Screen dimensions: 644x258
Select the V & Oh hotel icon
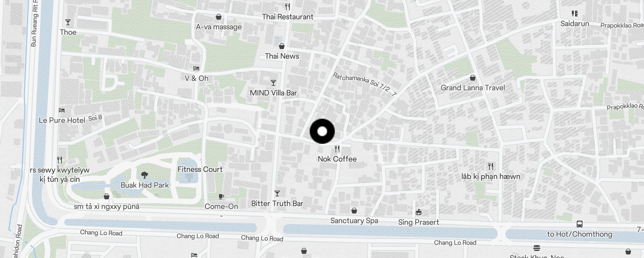coord(196,68)
